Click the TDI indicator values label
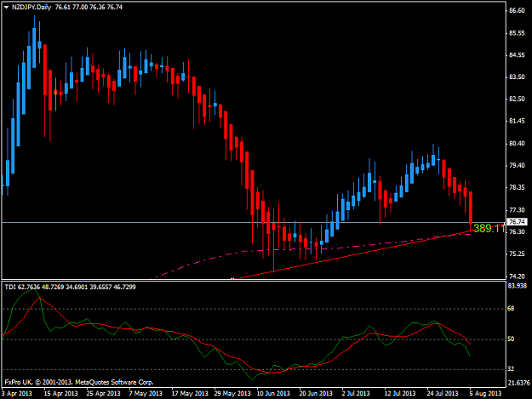This screenshot has height=399, width=532. [70, 287]
